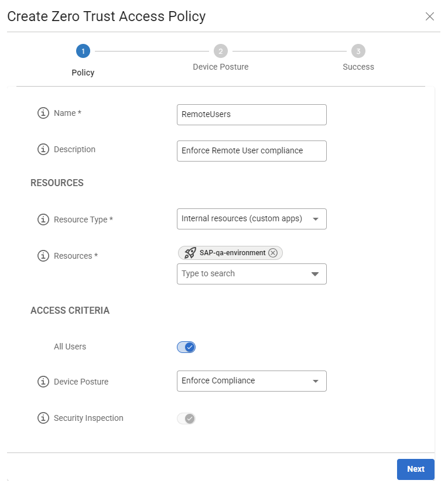
Task: Go to step 1 Policy
Action: tap(83, 52)
